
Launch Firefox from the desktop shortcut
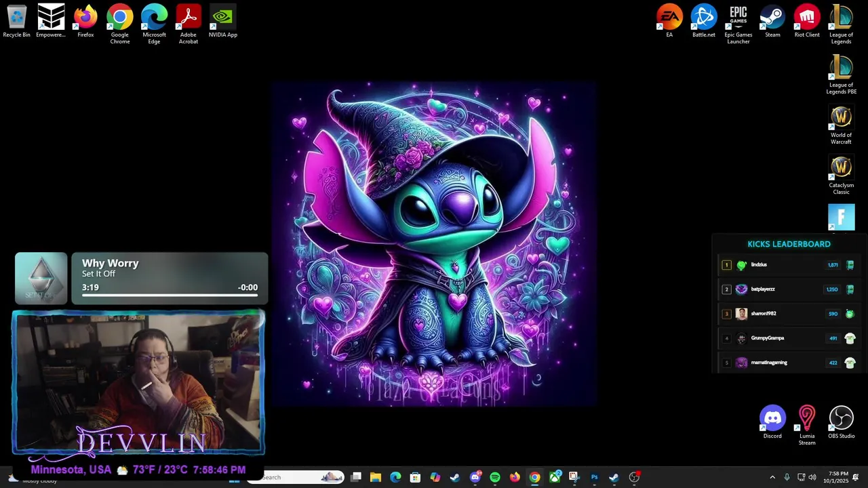[85, 22]
